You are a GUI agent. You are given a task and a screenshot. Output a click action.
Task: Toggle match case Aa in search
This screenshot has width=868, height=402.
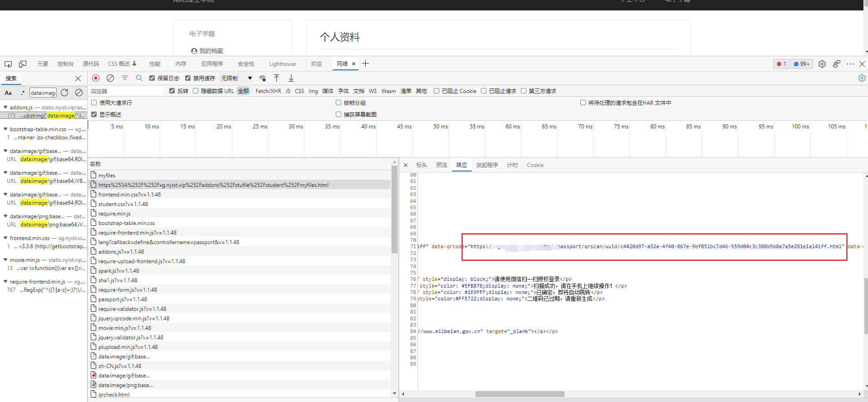tap(8, 93)
